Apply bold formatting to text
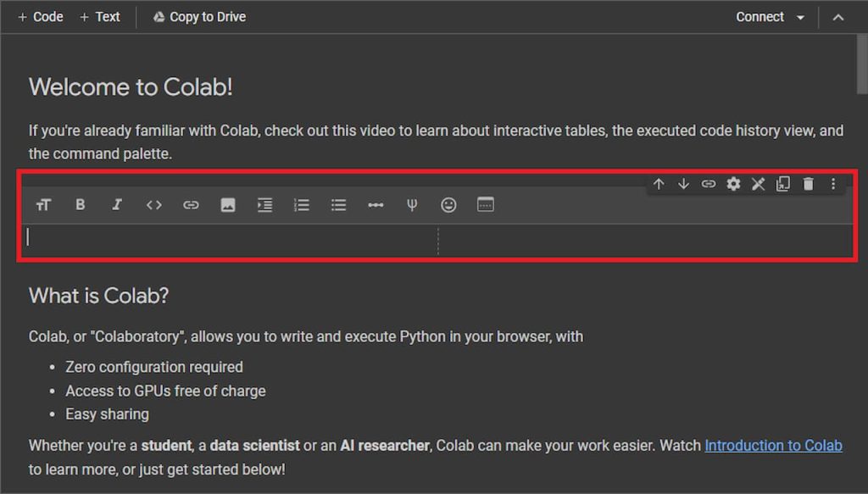Viewport: 868px width, 494px height. 80,205
